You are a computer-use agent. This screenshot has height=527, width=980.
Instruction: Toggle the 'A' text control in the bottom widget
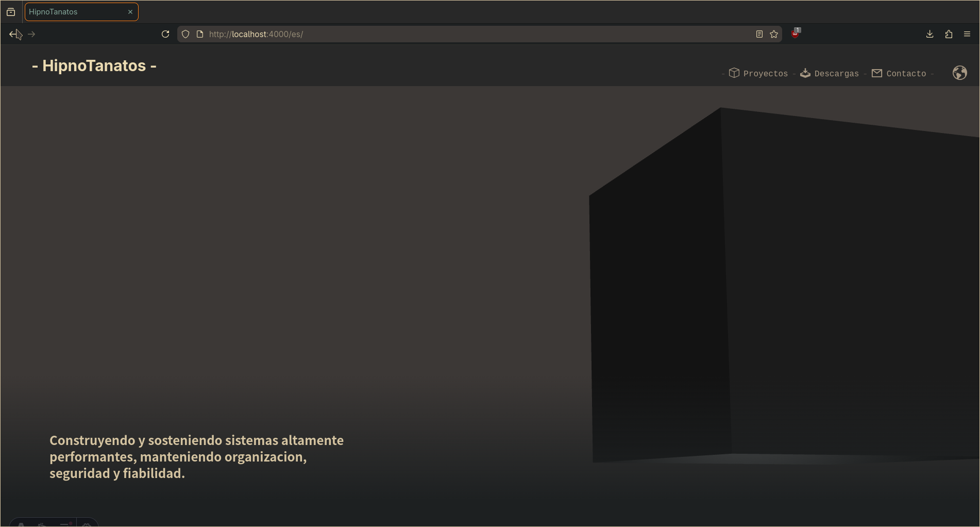coord(21,525)
